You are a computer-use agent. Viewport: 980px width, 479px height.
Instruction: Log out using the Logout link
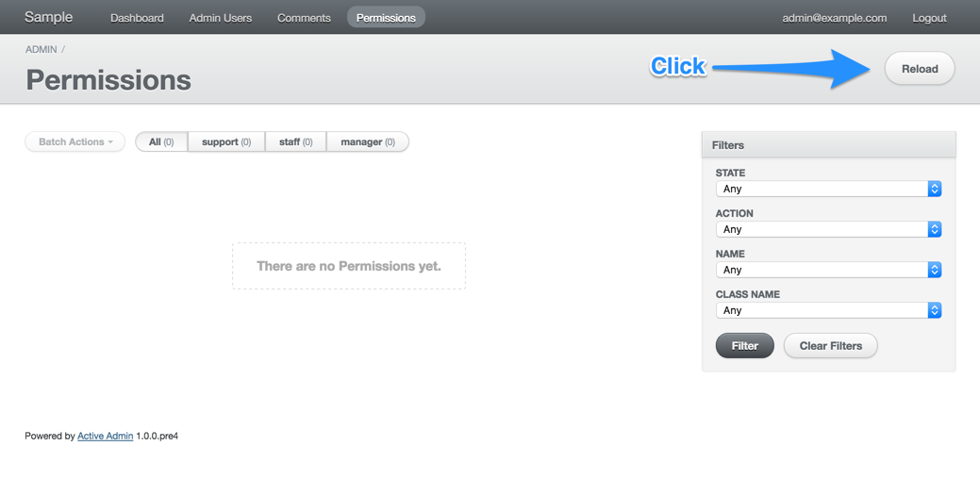pyautogui.click(x=929, y=18)
